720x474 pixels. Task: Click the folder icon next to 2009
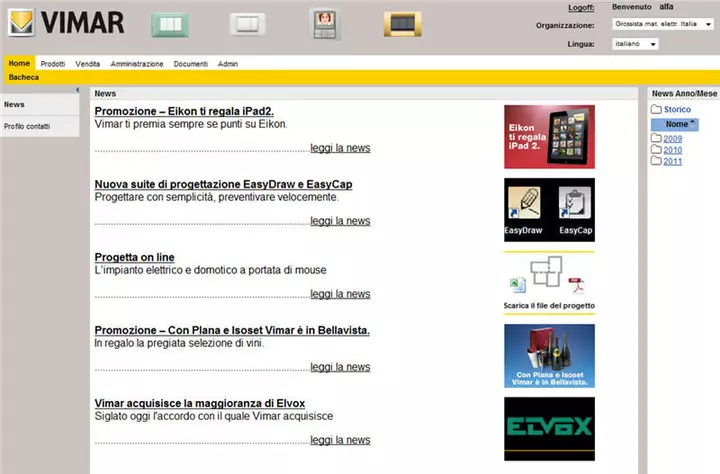656,138
